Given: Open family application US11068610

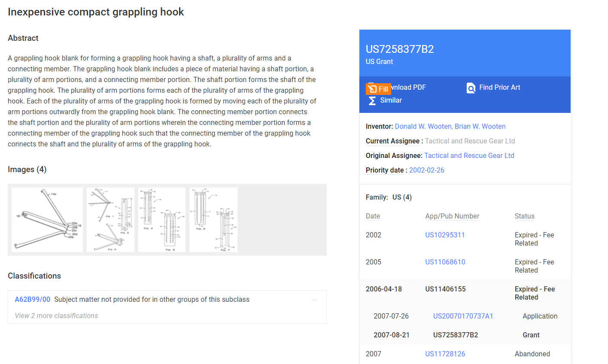Looking at the screenshot, I should click(445, 262).
